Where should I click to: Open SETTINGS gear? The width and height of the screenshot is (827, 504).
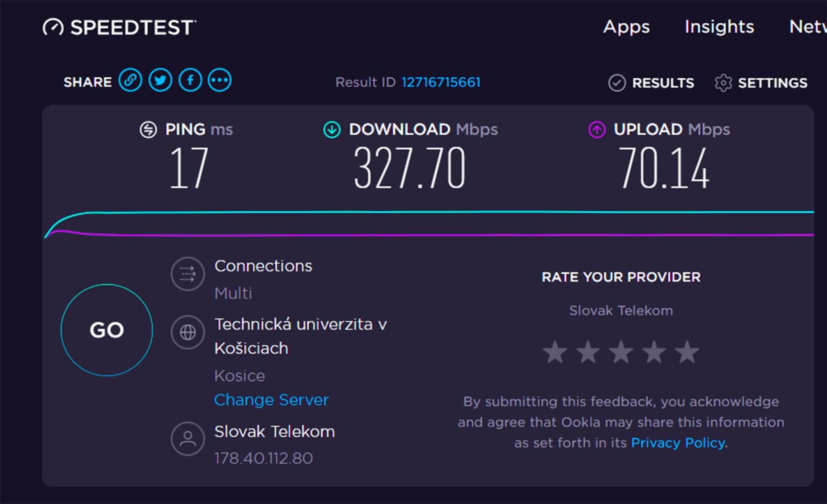tap(761, 83)
